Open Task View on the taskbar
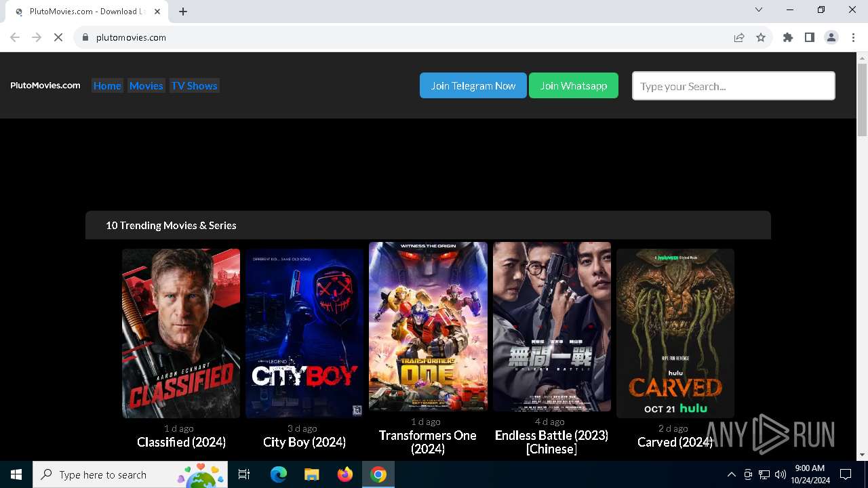The width and height of the screenshot is (868, 488). coord(244,474)
